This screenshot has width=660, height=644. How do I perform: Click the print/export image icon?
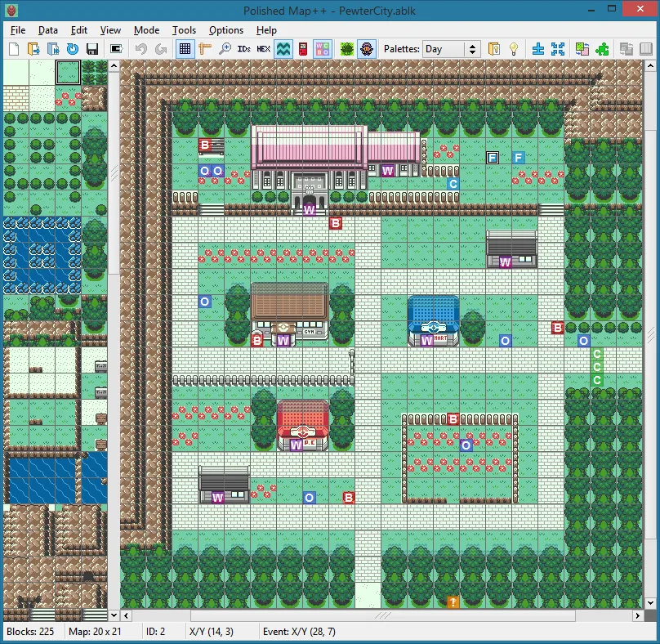click(116, 49)
